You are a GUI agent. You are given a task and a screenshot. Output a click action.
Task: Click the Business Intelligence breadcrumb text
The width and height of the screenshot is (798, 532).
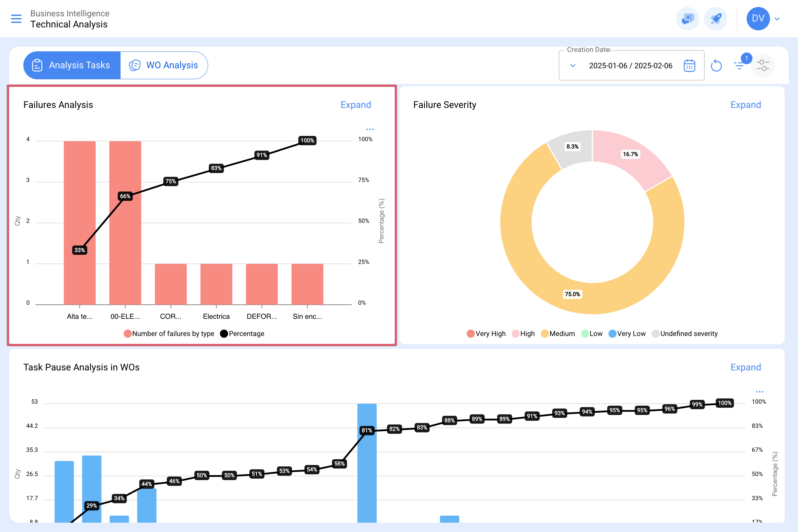coord(70,14)
